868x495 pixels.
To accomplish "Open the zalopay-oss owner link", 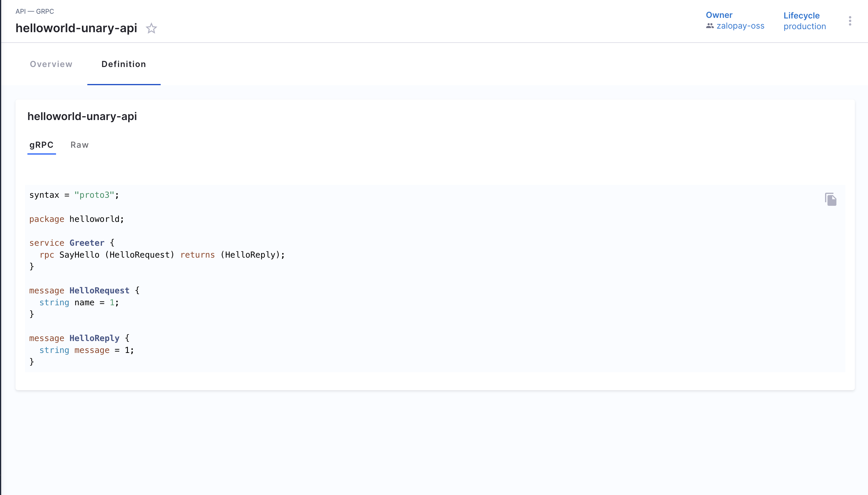I will [740, 26].
